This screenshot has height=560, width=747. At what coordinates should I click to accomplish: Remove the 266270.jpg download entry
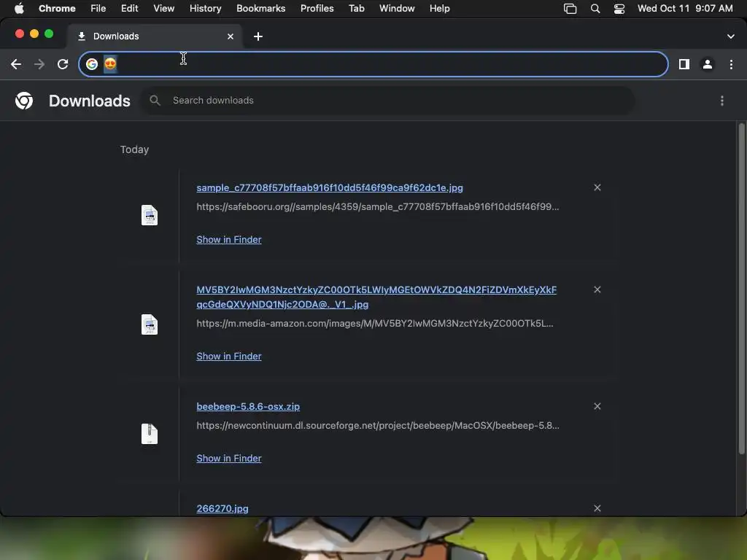[597, 508]
